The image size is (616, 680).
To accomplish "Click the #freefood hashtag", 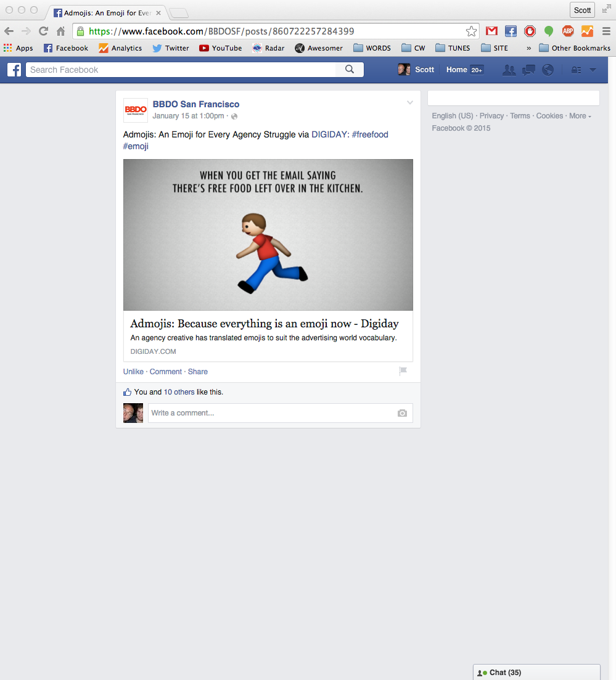I will click(x=370, y=134).
